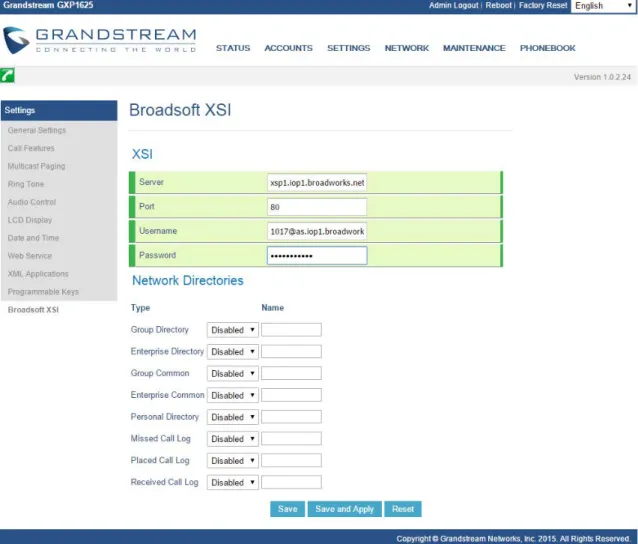This screenshot has width=638, height=544.
Task: Select General Settings in sidebar
Action: point(37,130)
